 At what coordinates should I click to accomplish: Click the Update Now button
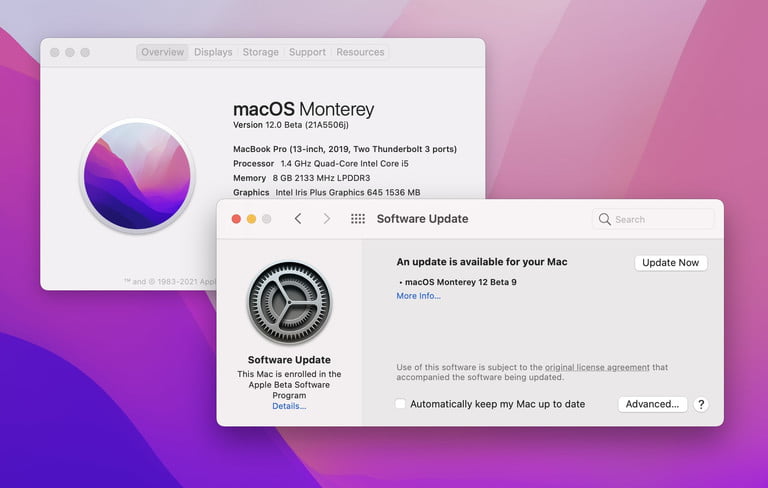[x=671, y=263]
